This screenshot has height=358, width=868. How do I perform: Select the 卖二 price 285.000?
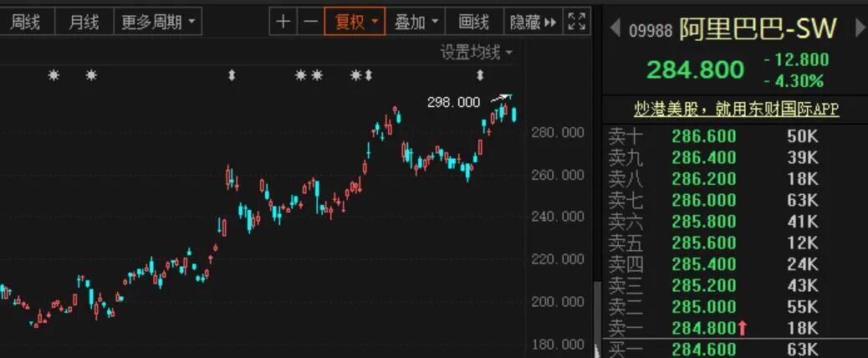704,306
